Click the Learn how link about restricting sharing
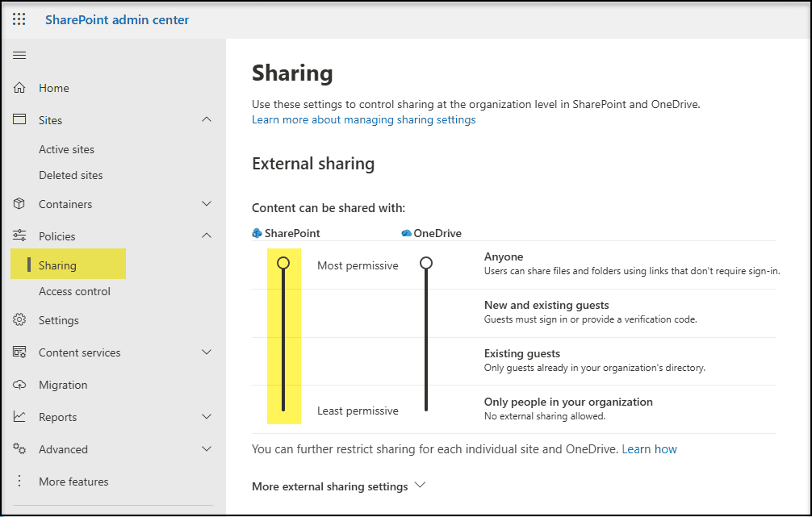This screenshot has width=812, height=517. click(x=649, y=448)
